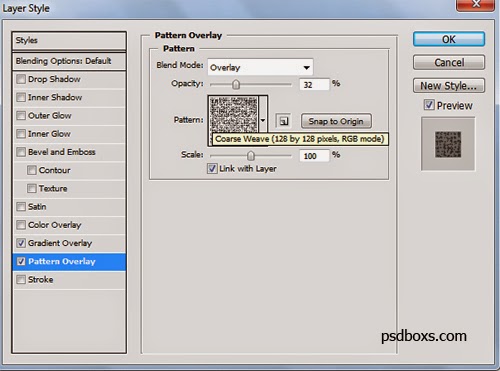Click the New Style... button
The image size is (500, 371).
tap(449, 86)
